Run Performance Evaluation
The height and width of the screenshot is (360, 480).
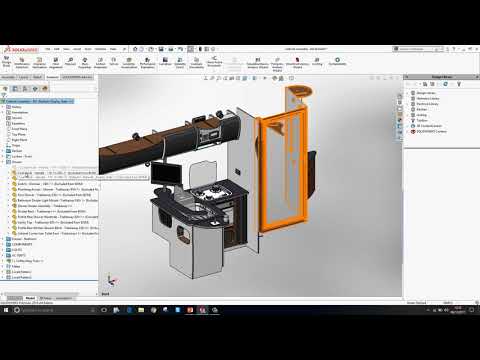click(x=147, y=62)
